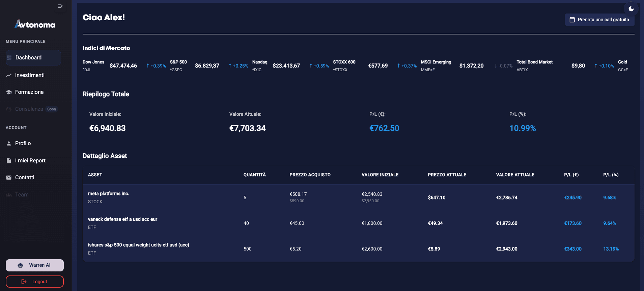Click the 10.99% total P/L percentage
The height and width of the screenshot is (291, 644).
pos(523,128)
